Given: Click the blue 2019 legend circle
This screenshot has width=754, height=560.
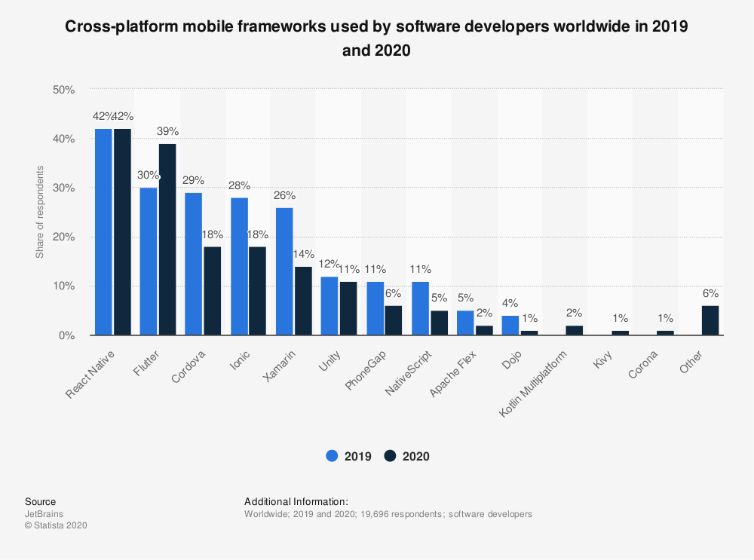Looking at the screenshot, I should [332, 456].
